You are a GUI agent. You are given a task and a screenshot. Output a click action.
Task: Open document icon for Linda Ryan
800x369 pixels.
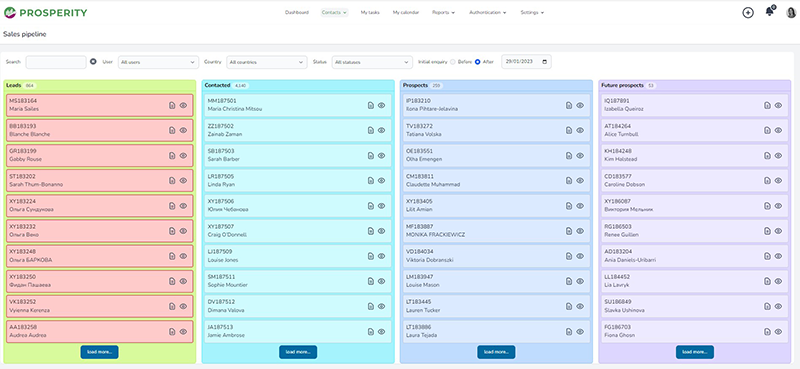[371, 181]
